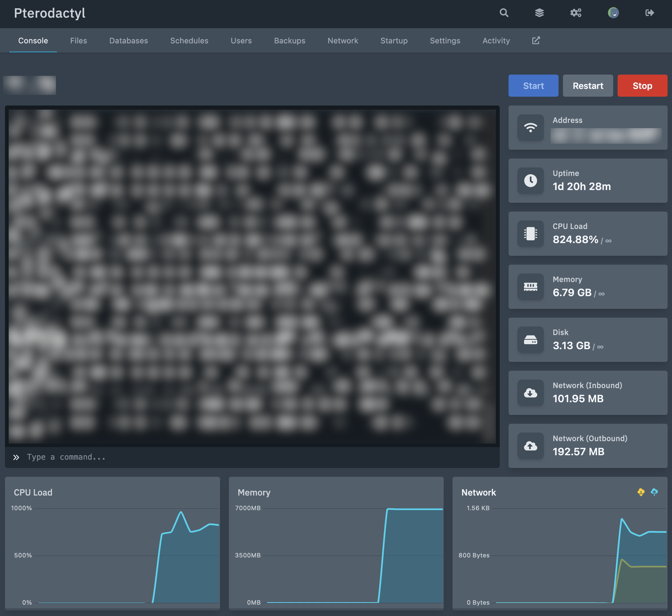Screen dimensions: 672x616
Task: Click the Pterodactyl logo link
Action: click(x=50, y=13)
